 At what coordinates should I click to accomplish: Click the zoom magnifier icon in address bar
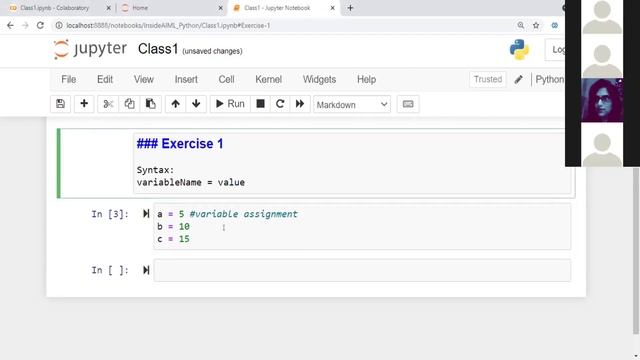point(521,25)
